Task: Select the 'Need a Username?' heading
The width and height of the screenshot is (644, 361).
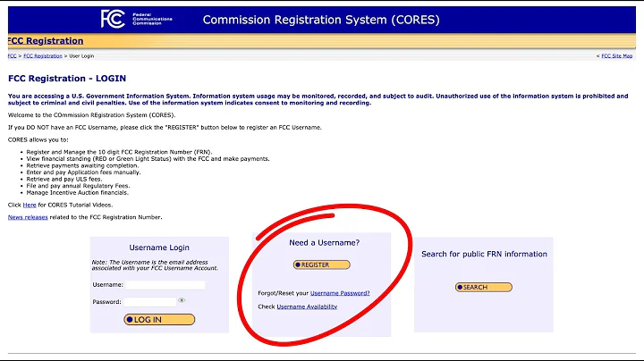Action: [324, 242]
